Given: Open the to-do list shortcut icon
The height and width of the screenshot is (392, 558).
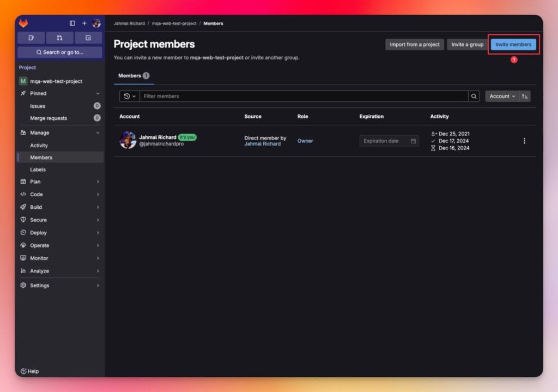Looking at the screenshot, I should click(x=88, y=38).
